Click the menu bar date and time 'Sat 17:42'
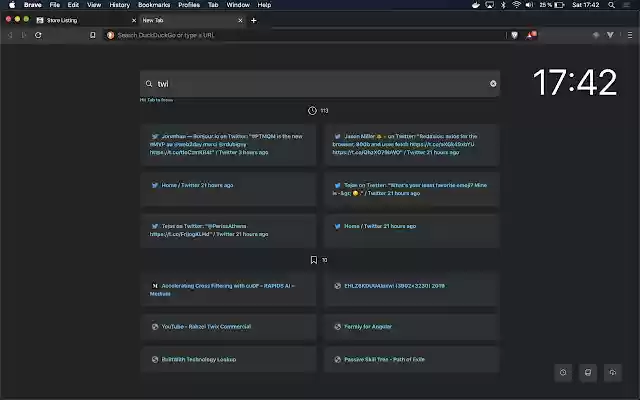This screenshot has width=640, height=400. [586, 5]
